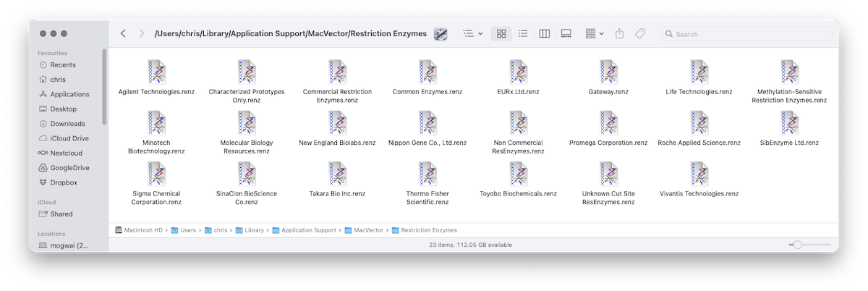868x291 pixels.
Task: Click Users in the path bar
Action: pyautogui.click(x=184, y=230)
